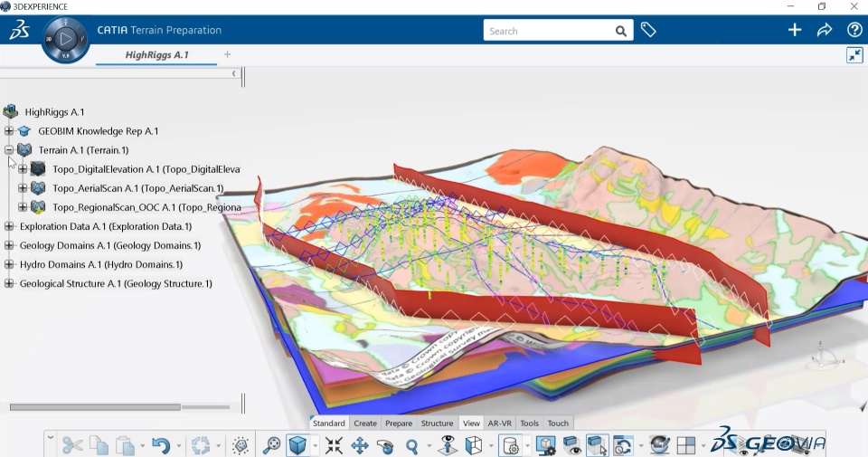868x457 pixels.
Task: Click the Topo_AerialScan node icon
Action: click(x=38, y=188)
